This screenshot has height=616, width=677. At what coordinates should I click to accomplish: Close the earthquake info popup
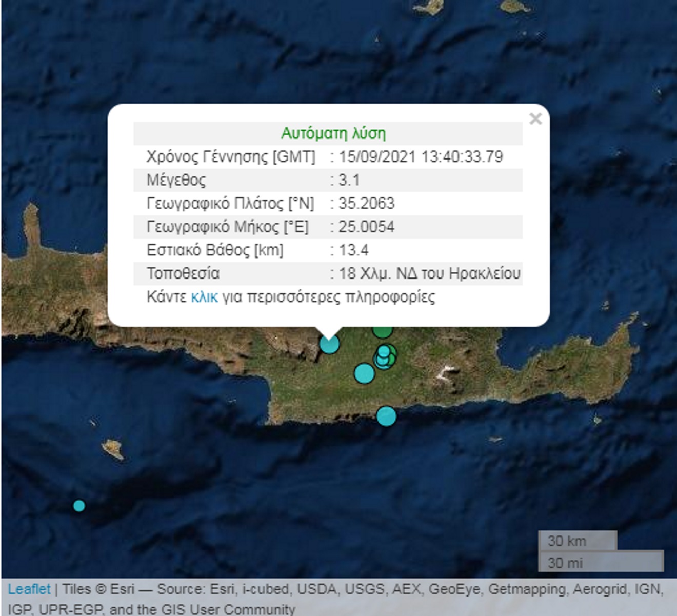click(x=535, y=119)
